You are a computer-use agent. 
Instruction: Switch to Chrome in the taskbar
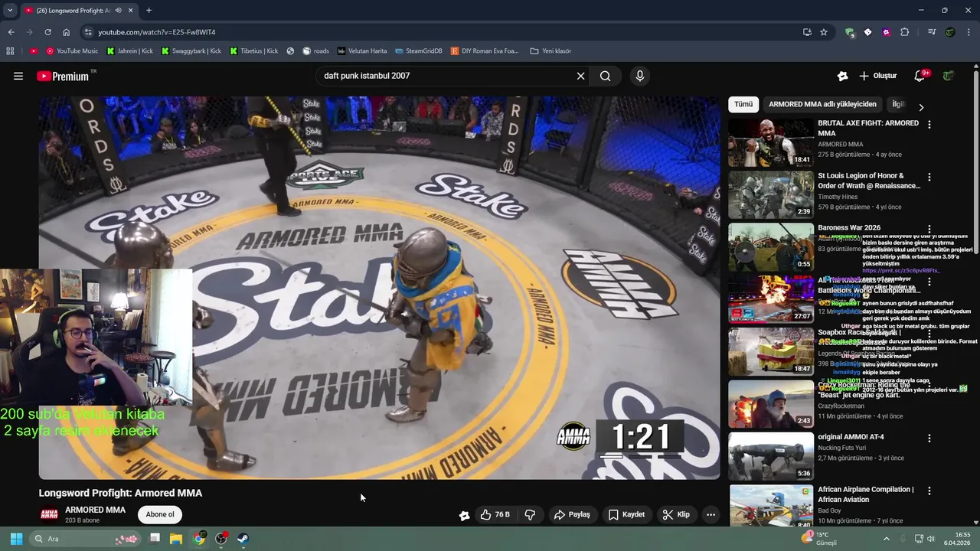[x=199, y=539]
